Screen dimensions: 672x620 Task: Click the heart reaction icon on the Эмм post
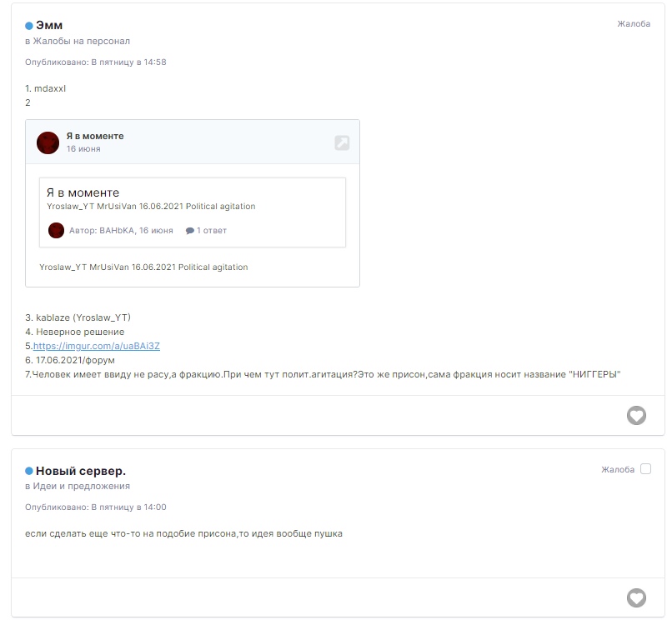(x=636, y=415)
